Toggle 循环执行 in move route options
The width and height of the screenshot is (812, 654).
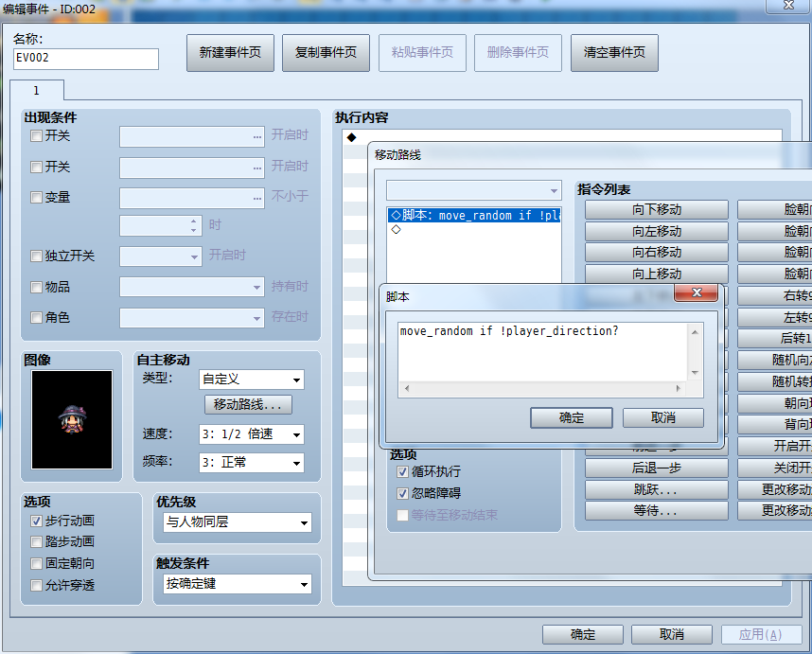402,471
